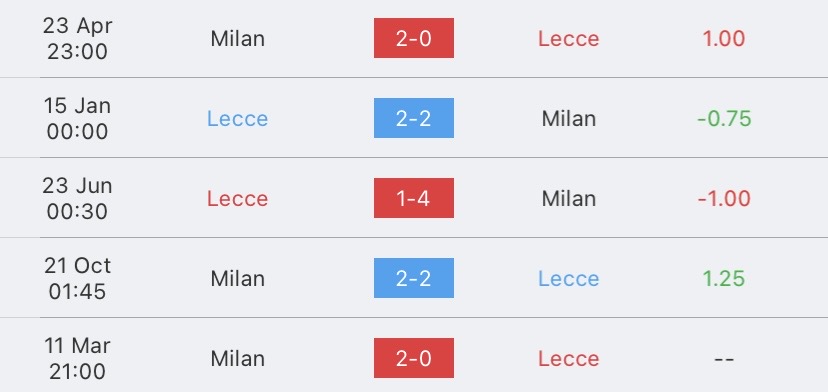Open Milan home team in 21 Oct row
Screen dimensions: 828x392
coord(238,278)
